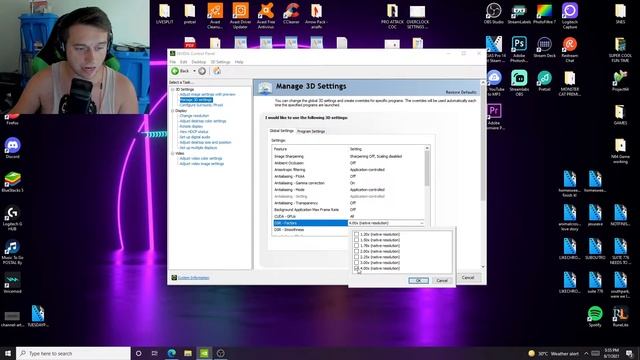The width and height of the screenshot is (640, 360).
Task: Collapse the Display tree node
Action: coord(173,111)
